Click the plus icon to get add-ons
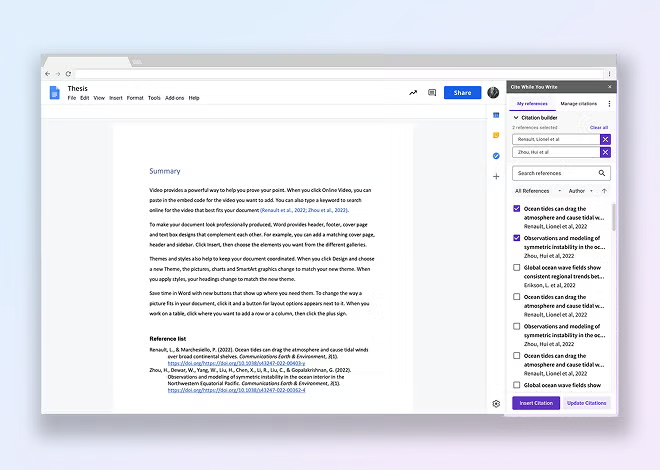Screen dimensions: 660x470 click(496, 177)
